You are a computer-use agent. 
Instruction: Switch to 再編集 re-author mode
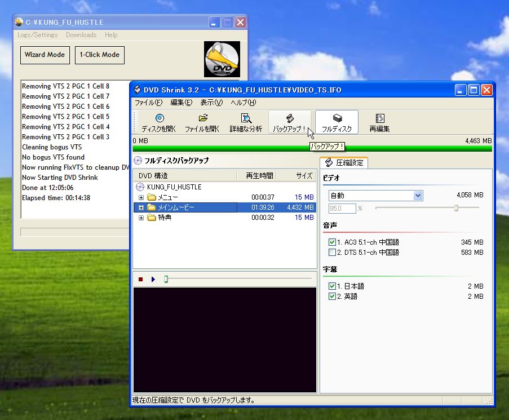point(379,122)
